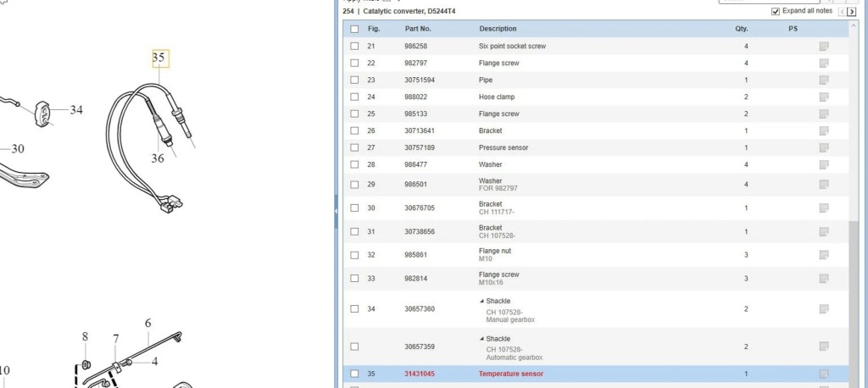The image size is (868, 388).
Task: Sort by PS column header
Action: click(x=793, y=29)
